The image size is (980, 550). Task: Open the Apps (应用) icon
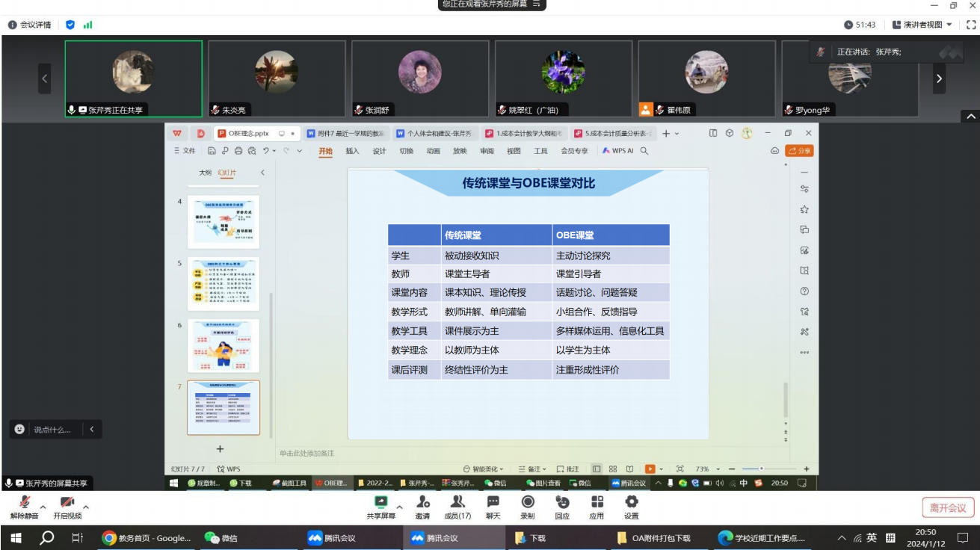(597, 507)
